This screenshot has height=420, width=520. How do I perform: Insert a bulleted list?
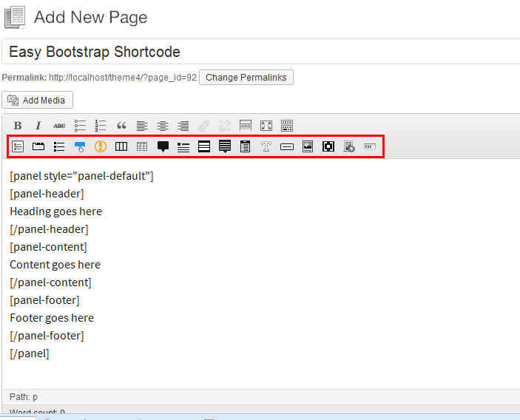tap(80, 126)
